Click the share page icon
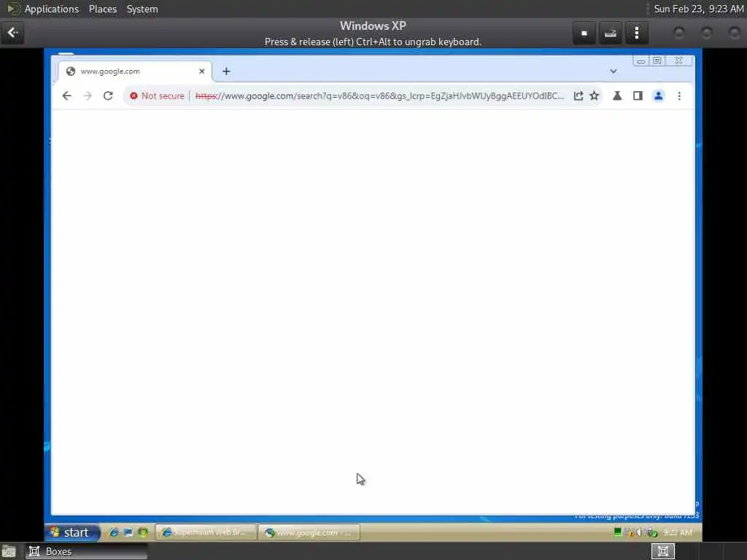 578,96
